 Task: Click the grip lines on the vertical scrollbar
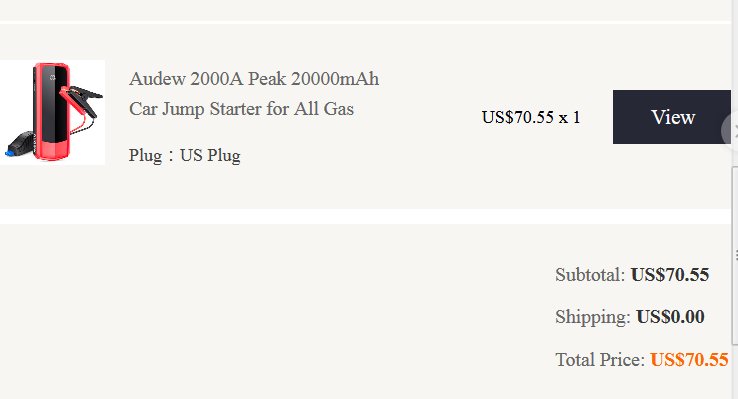click(736, 255)
